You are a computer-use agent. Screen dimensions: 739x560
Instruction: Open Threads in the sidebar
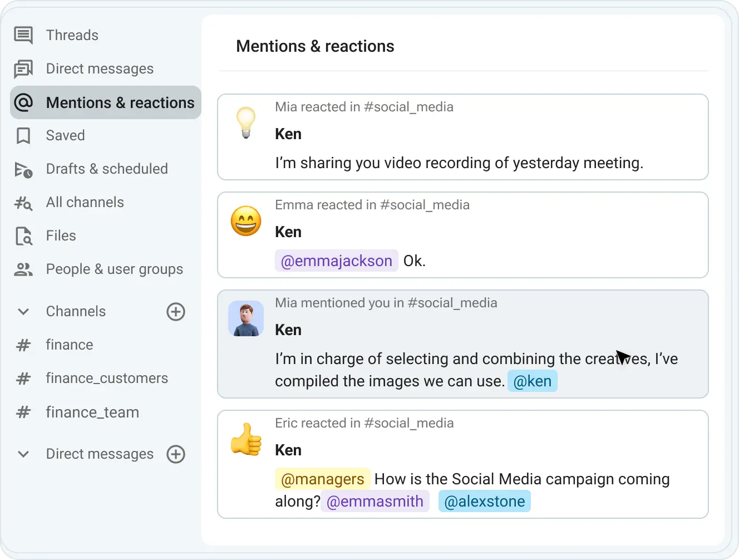click(x=105, y=35)
